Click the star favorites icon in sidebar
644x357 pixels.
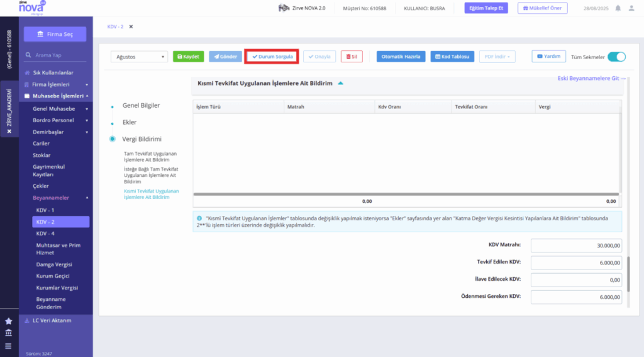8,321
